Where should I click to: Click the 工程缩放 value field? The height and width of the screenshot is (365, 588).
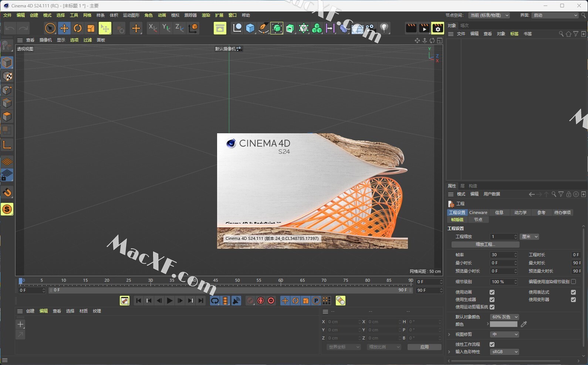[504, 237]
